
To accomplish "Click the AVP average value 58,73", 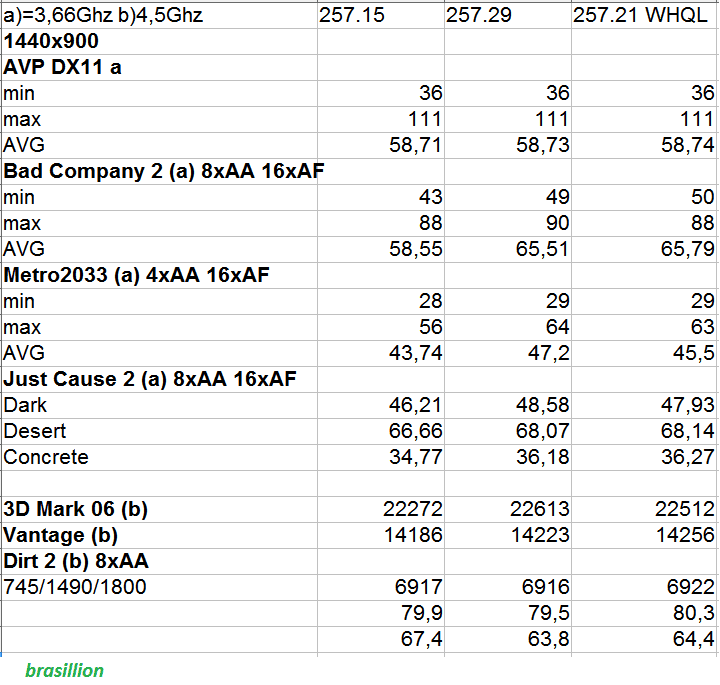I will [x=508, y=146].
